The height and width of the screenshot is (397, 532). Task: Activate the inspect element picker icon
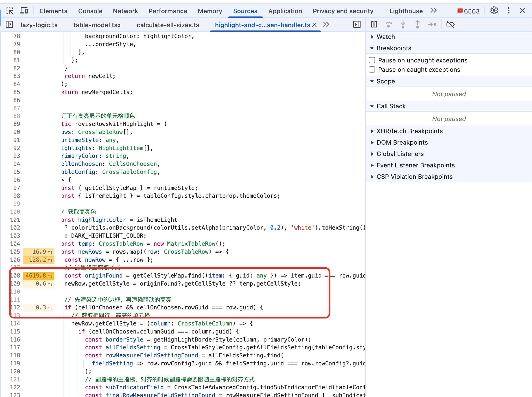10,11
